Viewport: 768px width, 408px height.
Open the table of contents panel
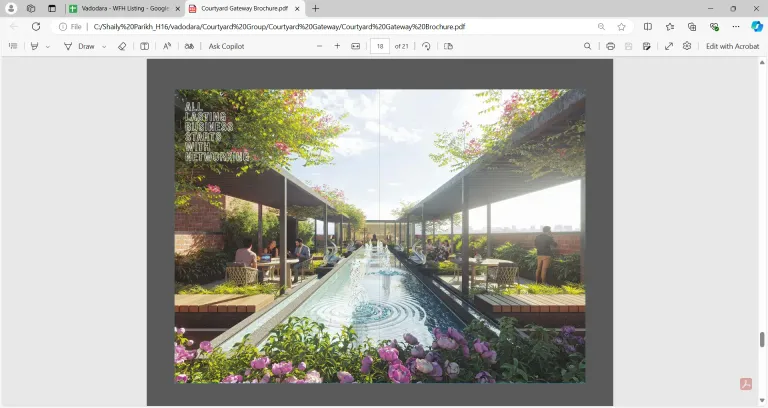[x=13, y=46]
